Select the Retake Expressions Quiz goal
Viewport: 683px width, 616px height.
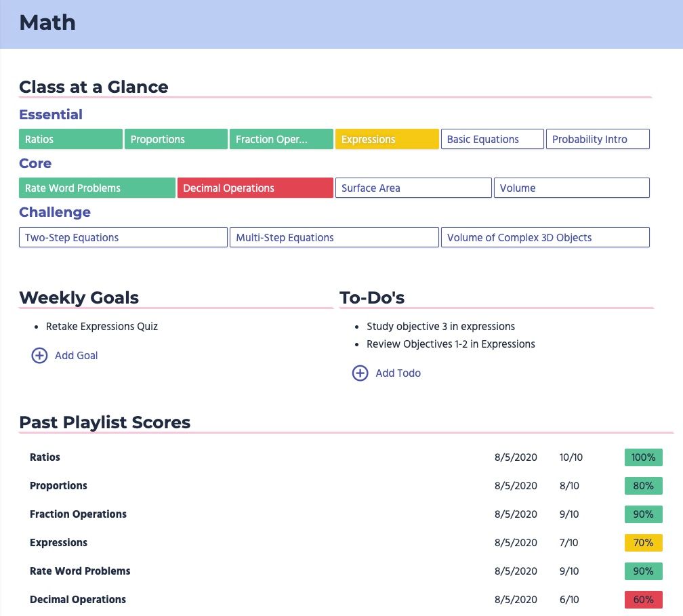[102, 327]
